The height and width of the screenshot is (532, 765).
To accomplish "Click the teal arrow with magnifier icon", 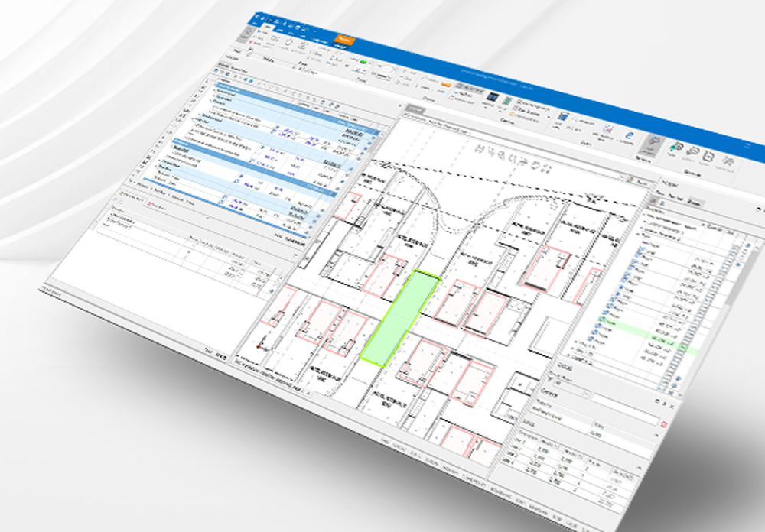I will [675, 147].
